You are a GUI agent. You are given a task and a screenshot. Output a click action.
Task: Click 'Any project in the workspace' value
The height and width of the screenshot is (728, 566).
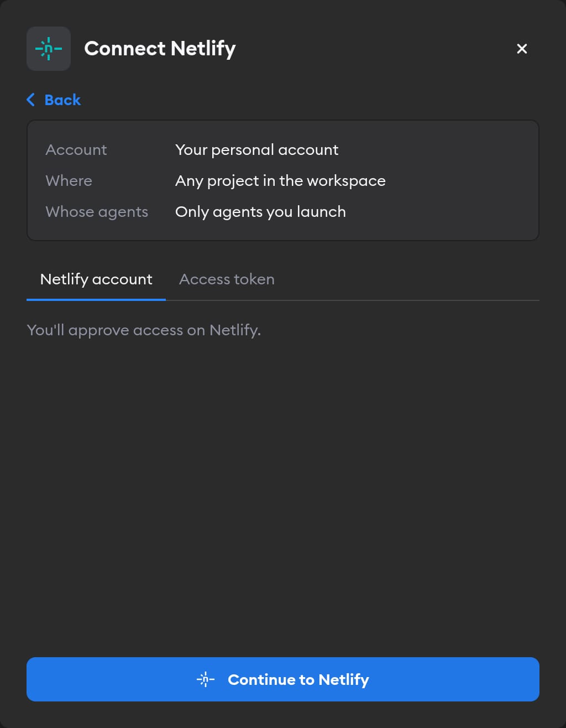point(280,181)
